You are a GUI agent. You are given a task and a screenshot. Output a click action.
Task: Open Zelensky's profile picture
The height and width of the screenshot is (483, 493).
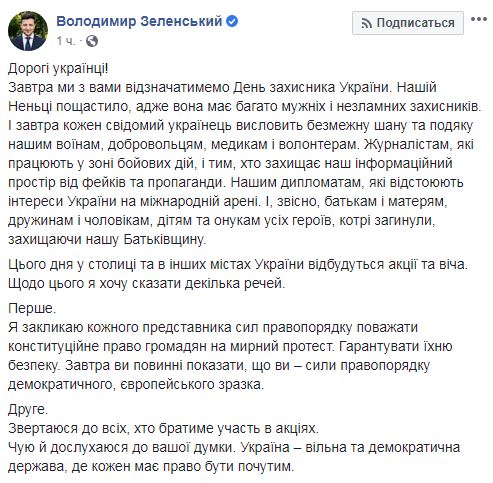tap(28, 31)
